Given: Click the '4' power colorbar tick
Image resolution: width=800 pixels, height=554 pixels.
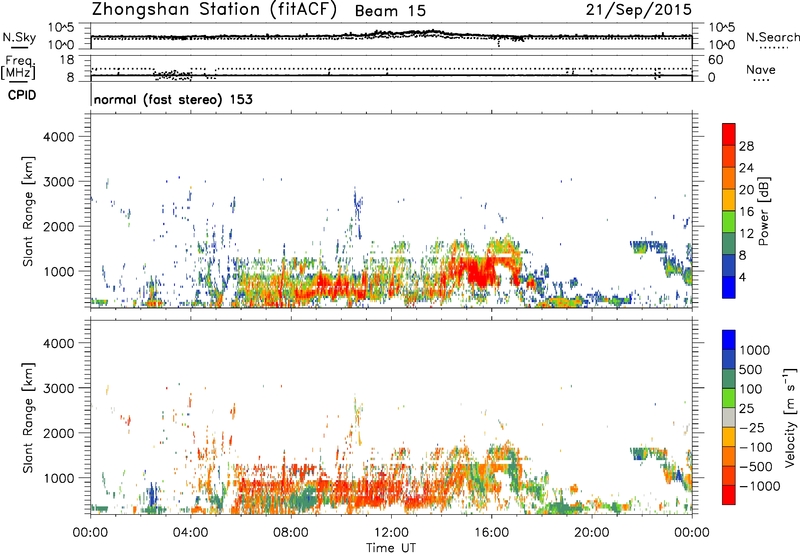Looking at the screenshot, I should click(742, 277).
